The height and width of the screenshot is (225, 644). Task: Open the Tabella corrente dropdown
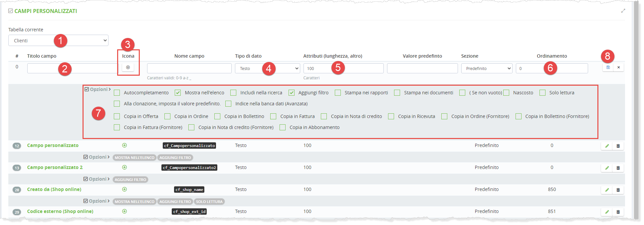[58, 41]
